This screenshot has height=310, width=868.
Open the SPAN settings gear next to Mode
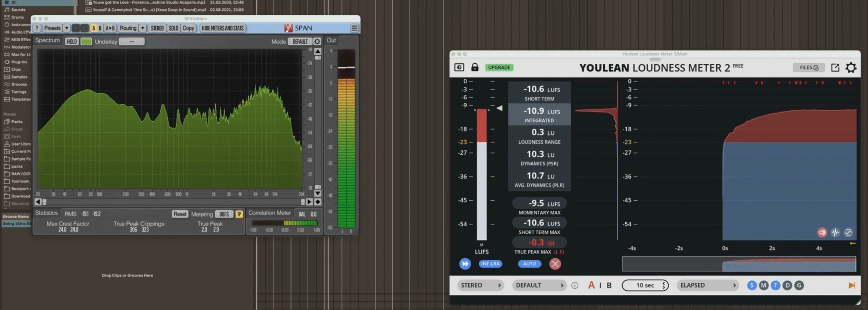pos(317,41)
